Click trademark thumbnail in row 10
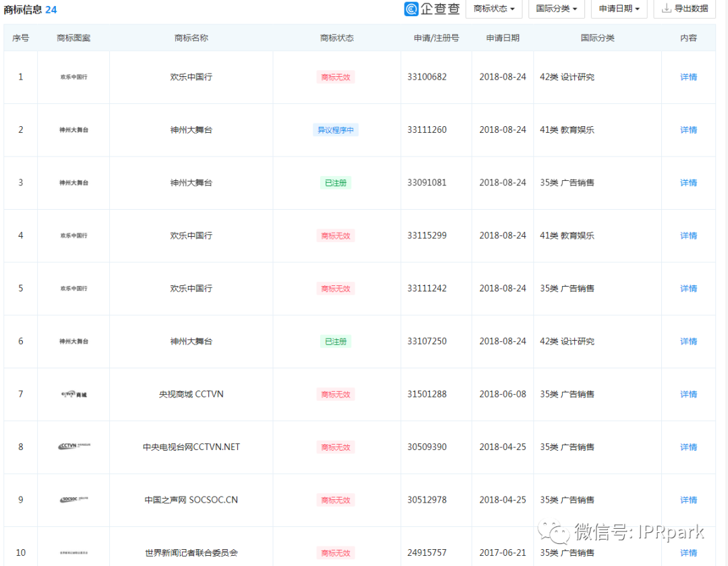The image size is (728, 566). [x=74, y=553]
